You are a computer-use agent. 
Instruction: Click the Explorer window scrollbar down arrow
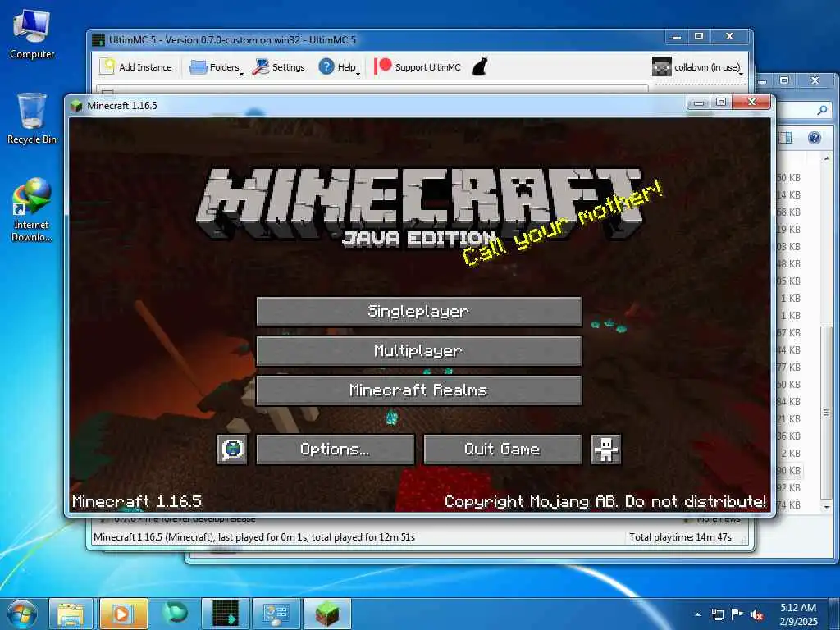[827, 506]
